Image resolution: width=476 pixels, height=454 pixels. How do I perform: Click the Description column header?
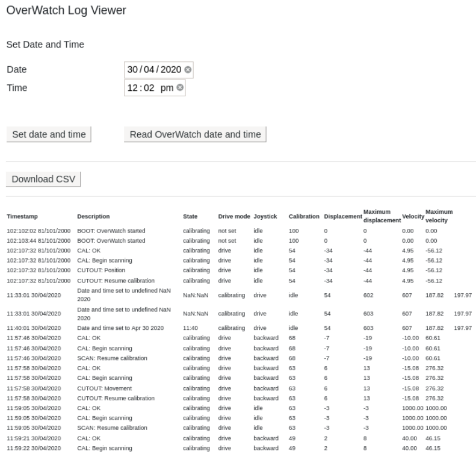[93, 216]
